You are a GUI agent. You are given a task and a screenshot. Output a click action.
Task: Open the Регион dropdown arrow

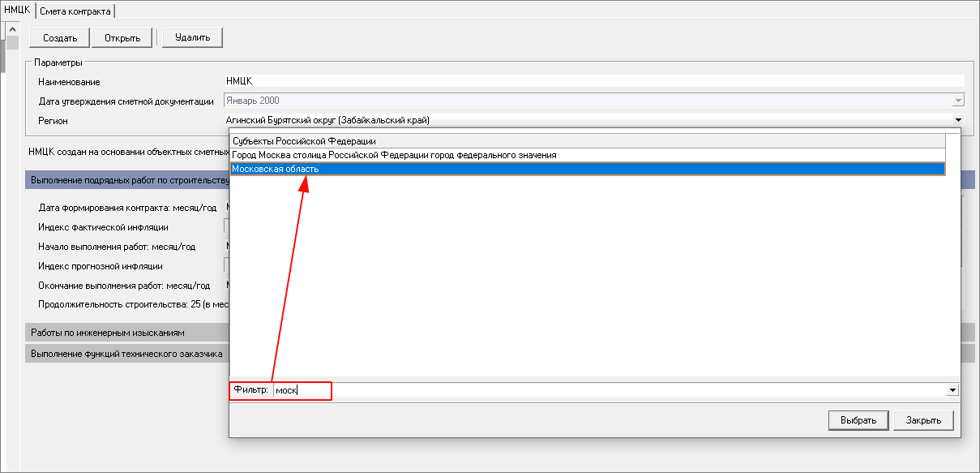(x=958, y=120)
